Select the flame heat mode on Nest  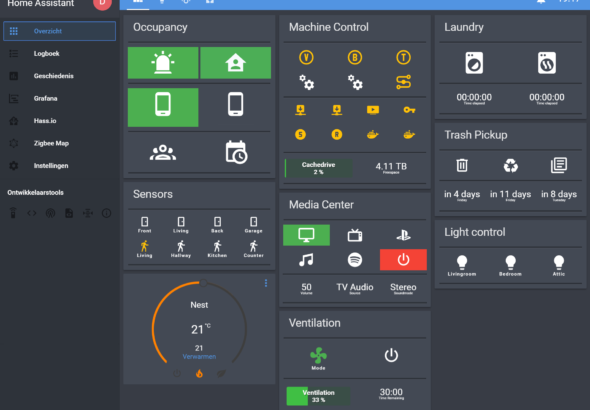(x=199, y=374)
